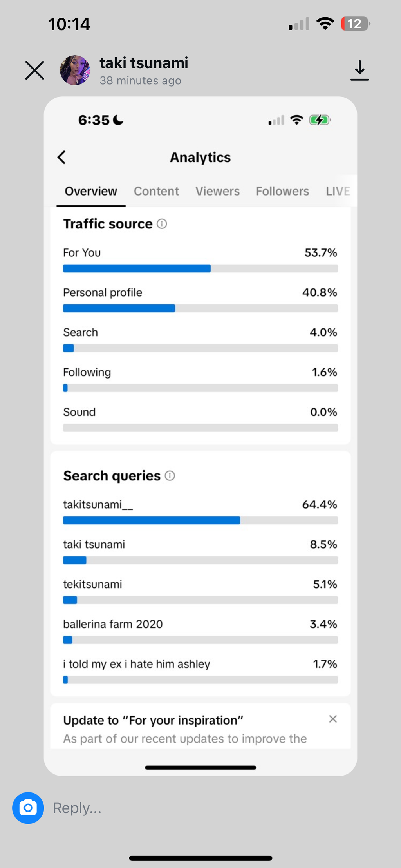This screenshot has height=868, width=401.
Task: Tap the blue camera reply icon
Action: [x=28, y=808]
